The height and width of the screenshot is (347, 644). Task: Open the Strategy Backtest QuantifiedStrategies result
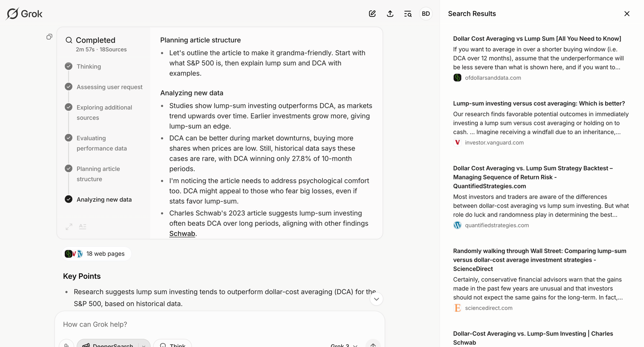click(533, 177)
